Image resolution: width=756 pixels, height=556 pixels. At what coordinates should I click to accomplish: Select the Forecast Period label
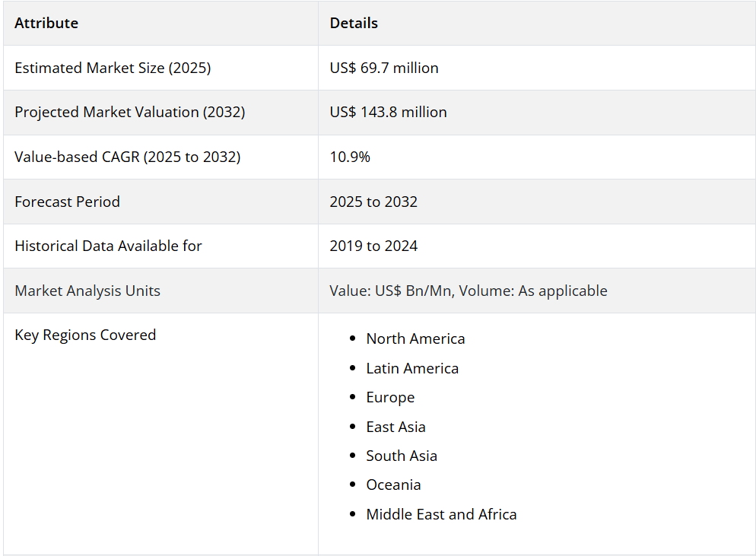(x=67, y=202)
